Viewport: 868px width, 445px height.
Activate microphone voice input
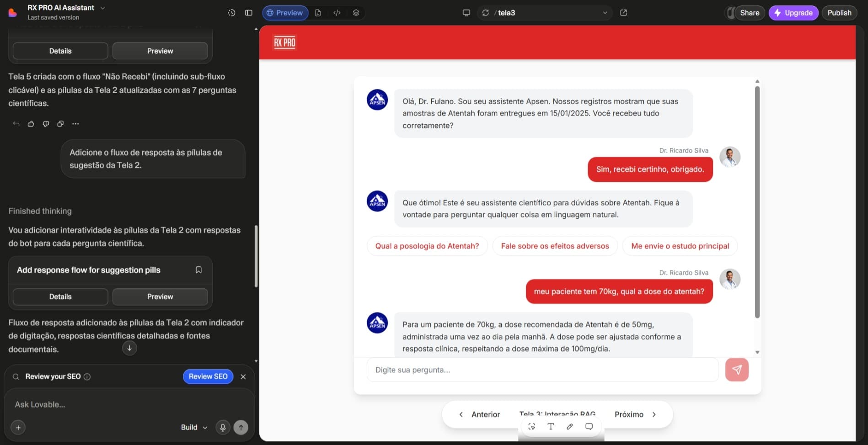[x=223, y=427]
